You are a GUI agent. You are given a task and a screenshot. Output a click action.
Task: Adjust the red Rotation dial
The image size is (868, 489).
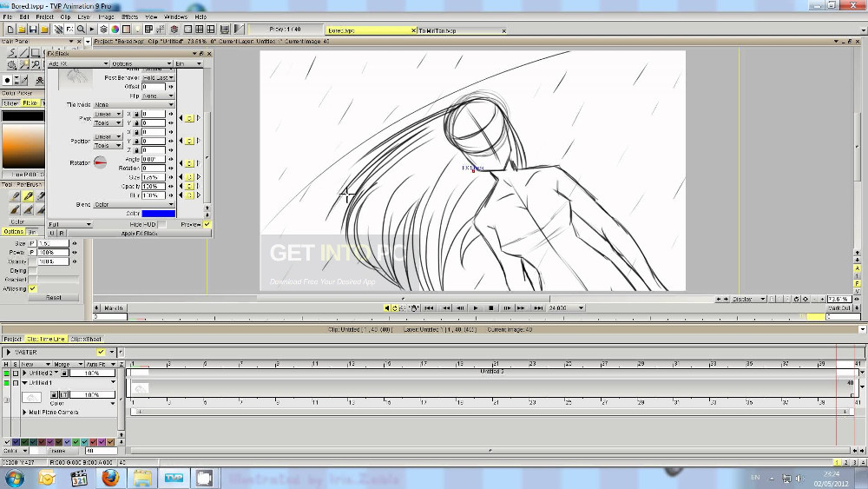click(x=100, y=162)
